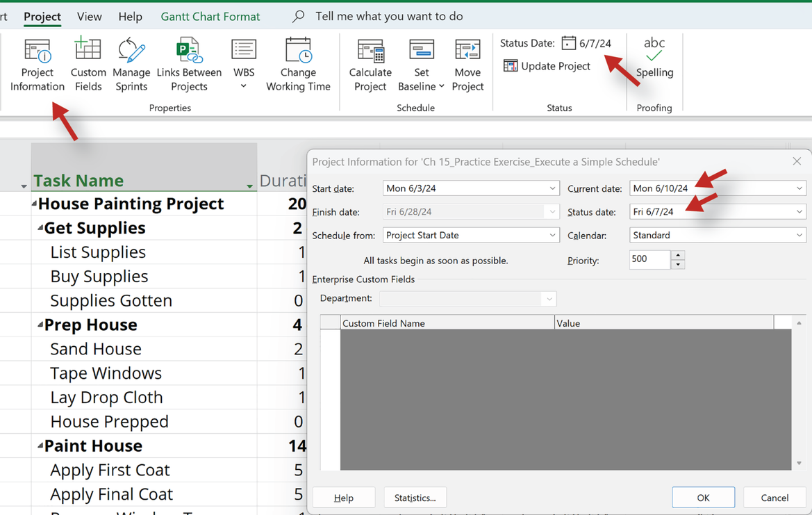Viewport: 812px width, 515px height.
Task: Open the Current date dropdown
Action: coord(799,188)
